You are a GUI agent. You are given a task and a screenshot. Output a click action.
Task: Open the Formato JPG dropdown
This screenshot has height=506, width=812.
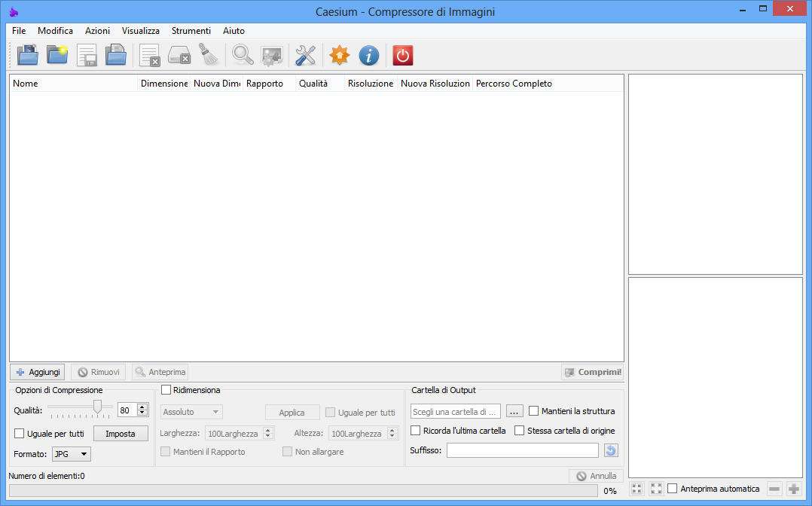pyautogui.click(x=72, y=454)
